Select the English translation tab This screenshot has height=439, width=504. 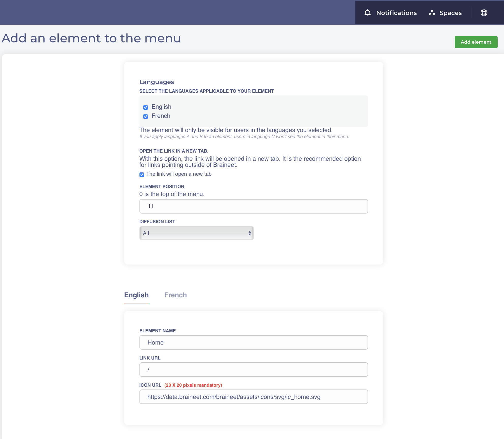point(136,295)
